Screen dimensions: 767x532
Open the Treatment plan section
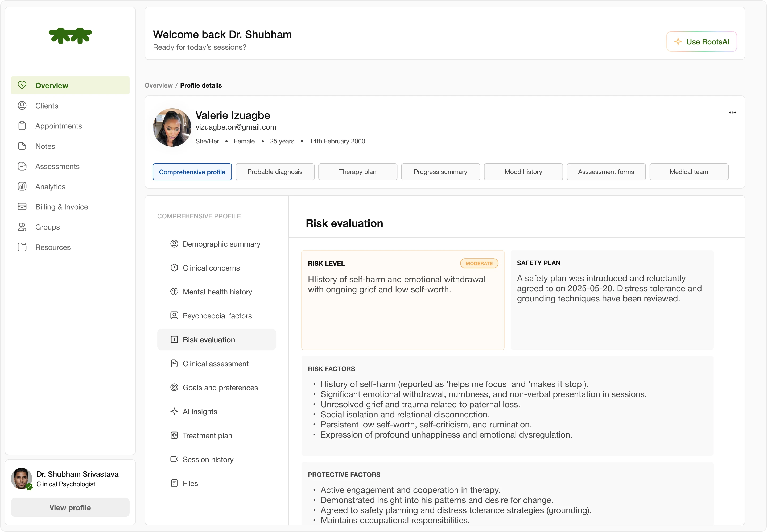pos(207,435)
